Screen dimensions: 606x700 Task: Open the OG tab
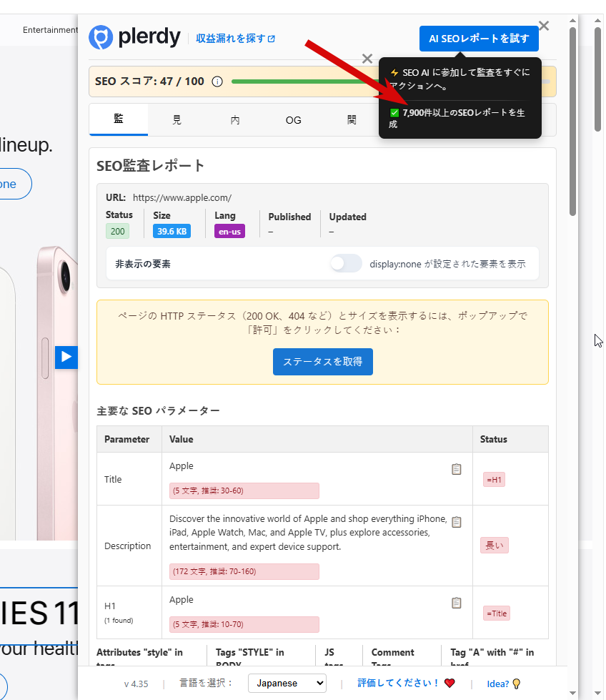pyautogui.click(x=293, y=119)
